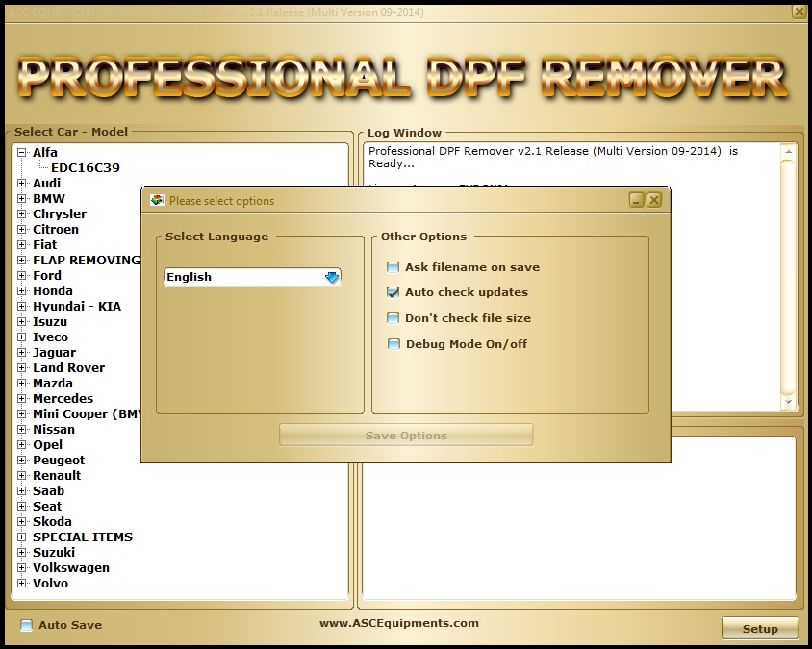Select Seat in the car list
Viewport: 812px width, 649px height.
(x=47, y=507)
